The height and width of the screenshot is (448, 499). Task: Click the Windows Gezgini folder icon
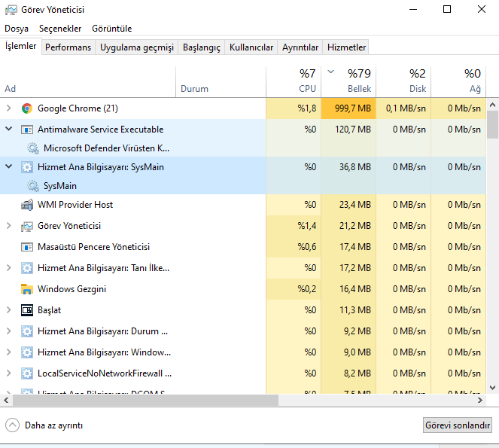coord(27,289)
